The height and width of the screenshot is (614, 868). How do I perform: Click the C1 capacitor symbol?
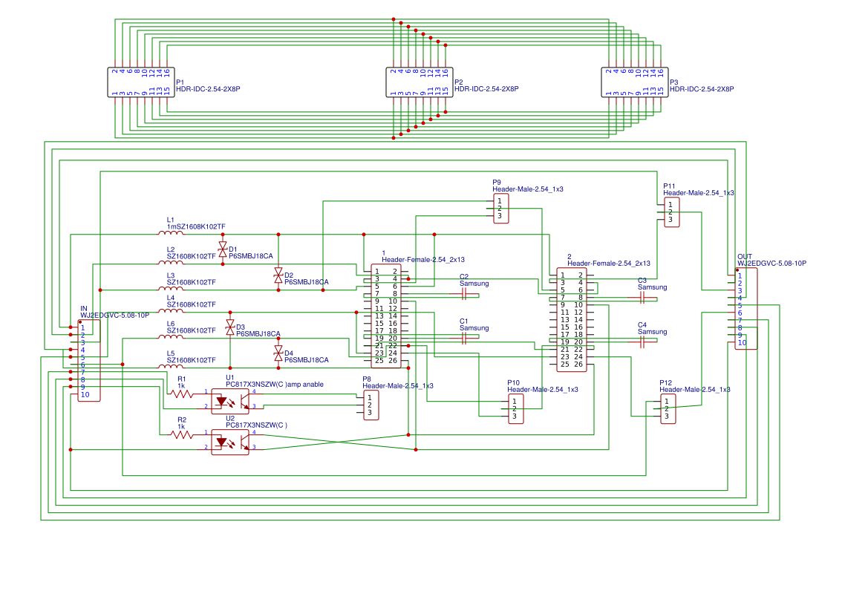[464, 339]
